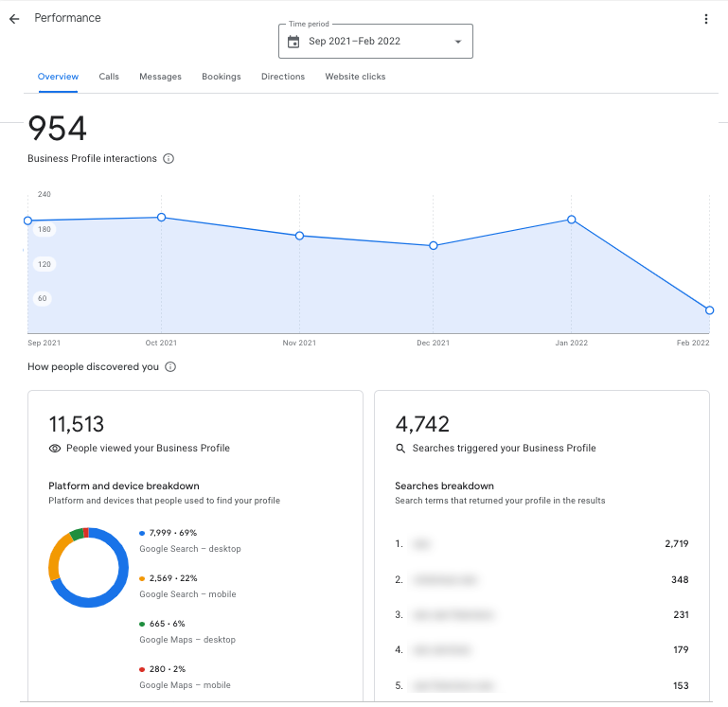The image size is (728, 707).
Task: Click info icon beside Business Profile interactions
Action: pos(169,159)
